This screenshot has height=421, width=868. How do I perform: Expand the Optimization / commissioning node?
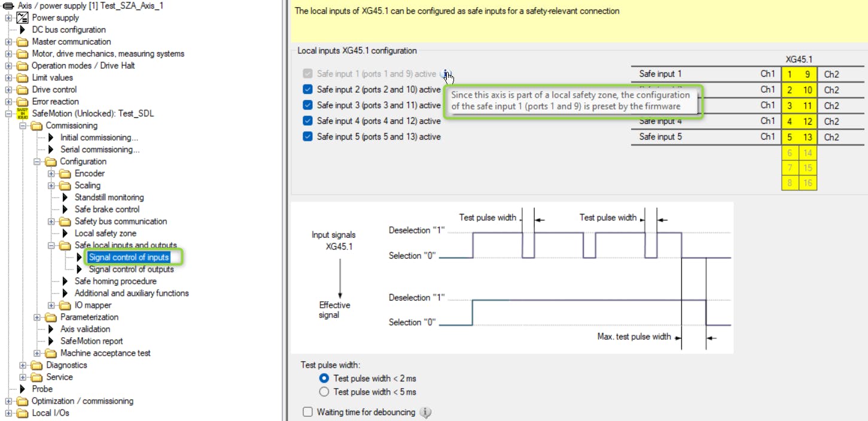tap(8, 401)
